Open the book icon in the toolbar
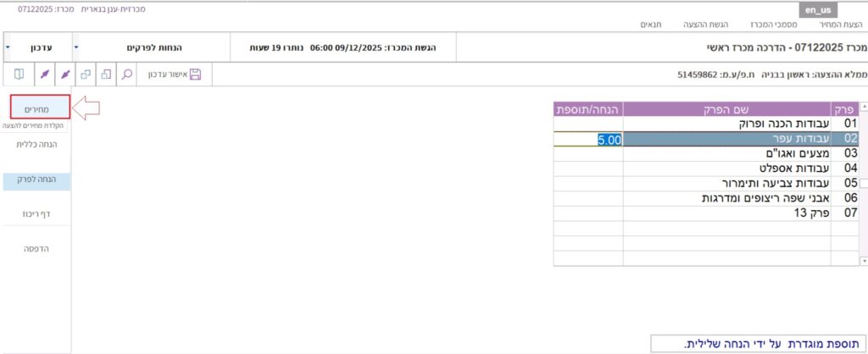 [19, 75]
